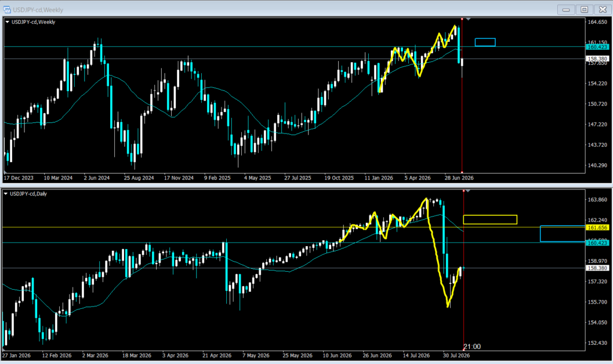
Task: Click the 162.240 price on Daily scale
Action: point(597,220)
